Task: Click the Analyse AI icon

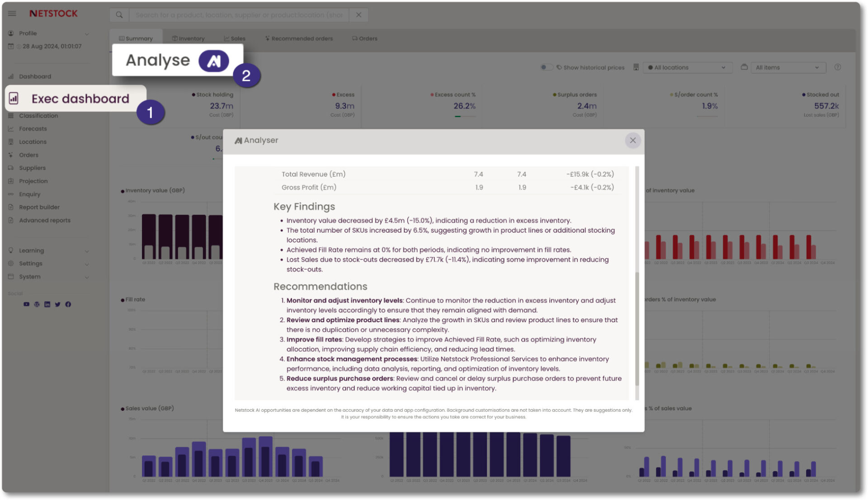Action: 213,61
